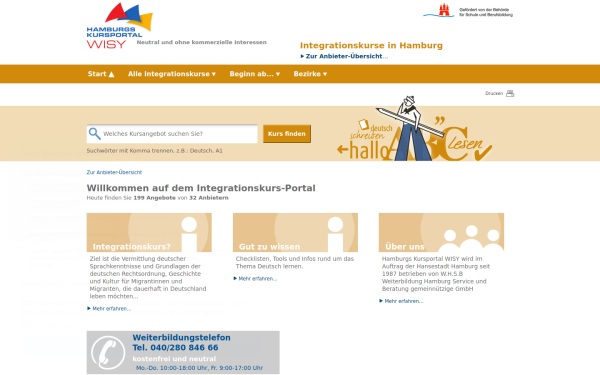Focus the Kursangebot search field

coord(172,134)
